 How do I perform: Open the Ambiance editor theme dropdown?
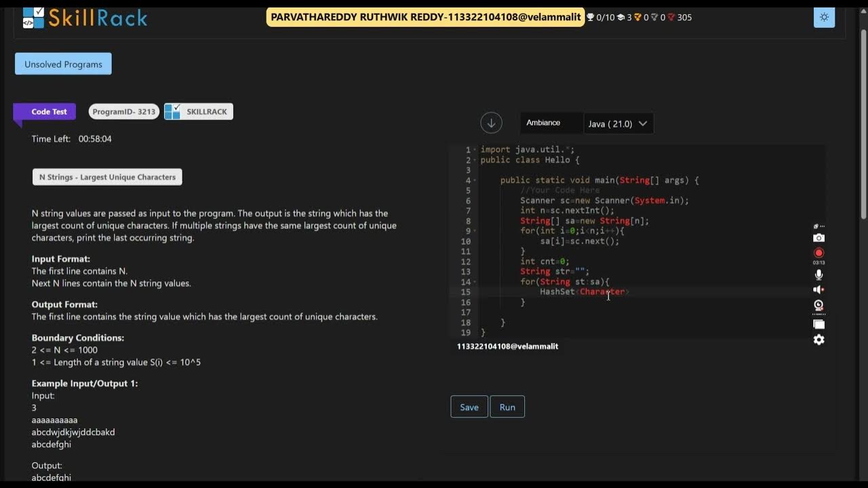point(551,123)
